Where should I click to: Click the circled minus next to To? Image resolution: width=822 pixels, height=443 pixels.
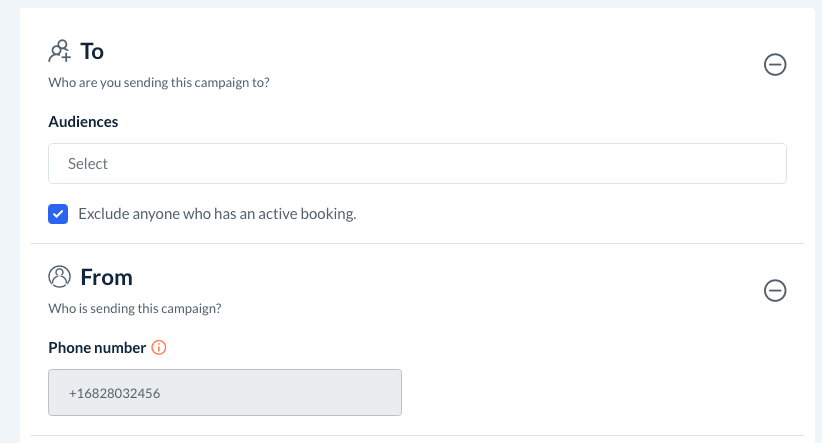pos(775,65)
